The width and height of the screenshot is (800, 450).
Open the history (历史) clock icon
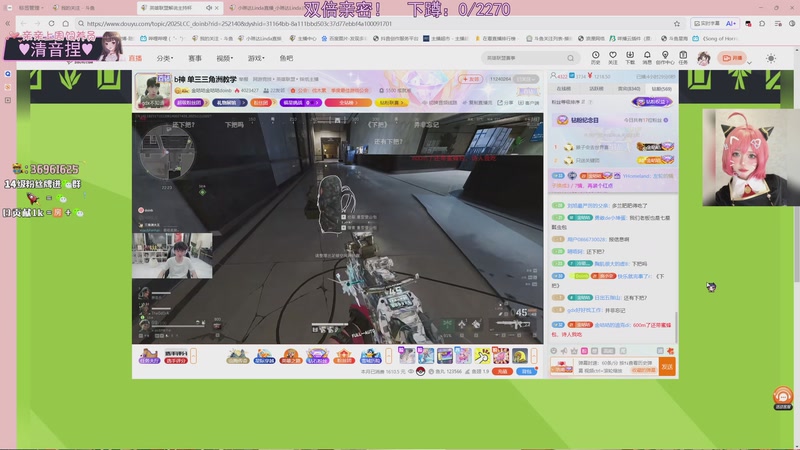coord(595,58)
